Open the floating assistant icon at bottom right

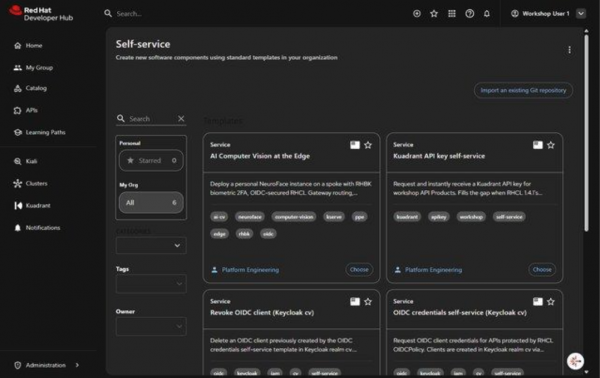[x=575, y=361]
